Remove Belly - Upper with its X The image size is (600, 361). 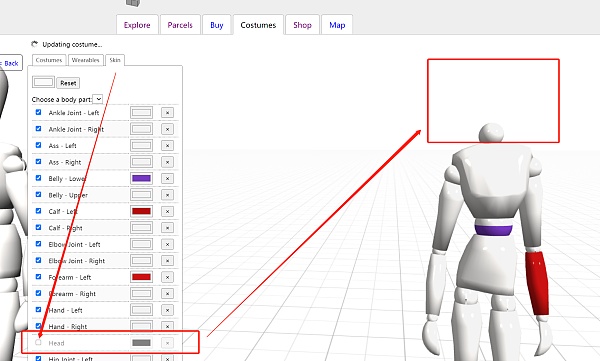tap(167, 195)
